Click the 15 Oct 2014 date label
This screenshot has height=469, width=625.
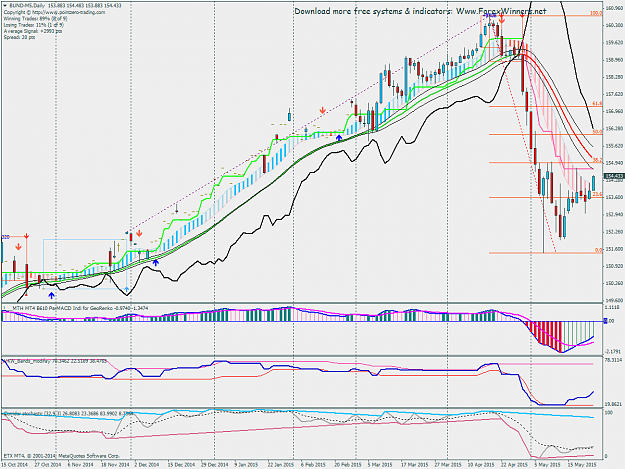coord(15,465)
